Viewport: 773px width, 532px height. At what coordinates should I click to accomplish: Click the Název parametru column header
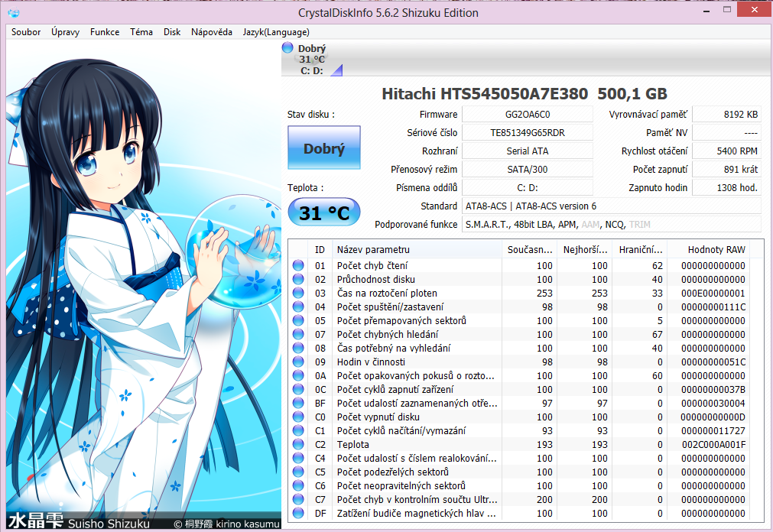(417, 249)
